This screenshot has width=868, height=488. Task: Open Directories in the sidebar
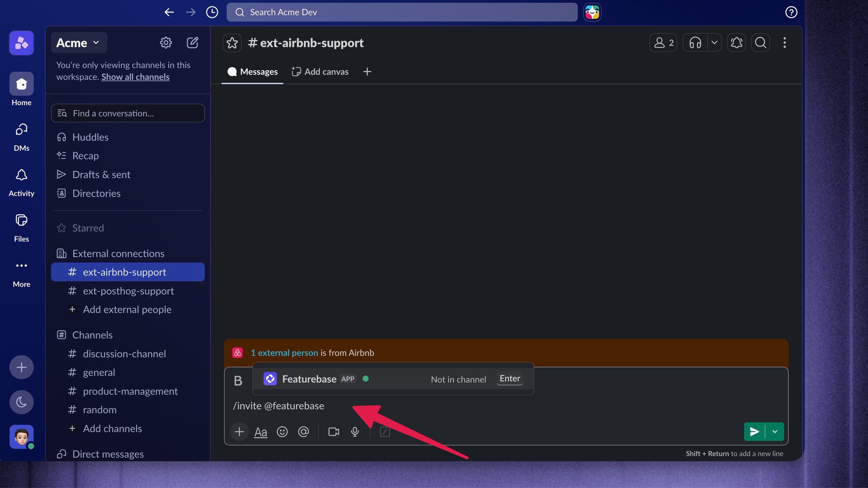[x=128, y=193]
